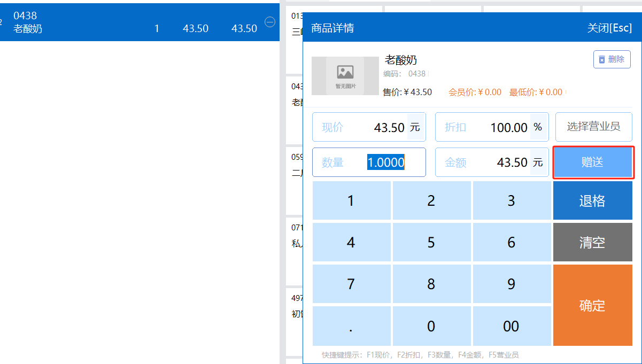Focus the 数量 quantity input field
642x364 pixels.
pyautogui.click(x=369, y=162)
